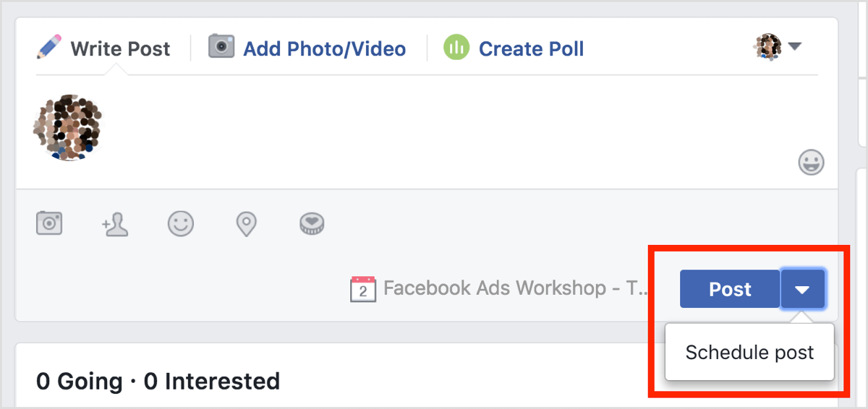This screenshot has height=409, width=868.
Task: Select the Create Poll text link
Action: click(531, 49)
